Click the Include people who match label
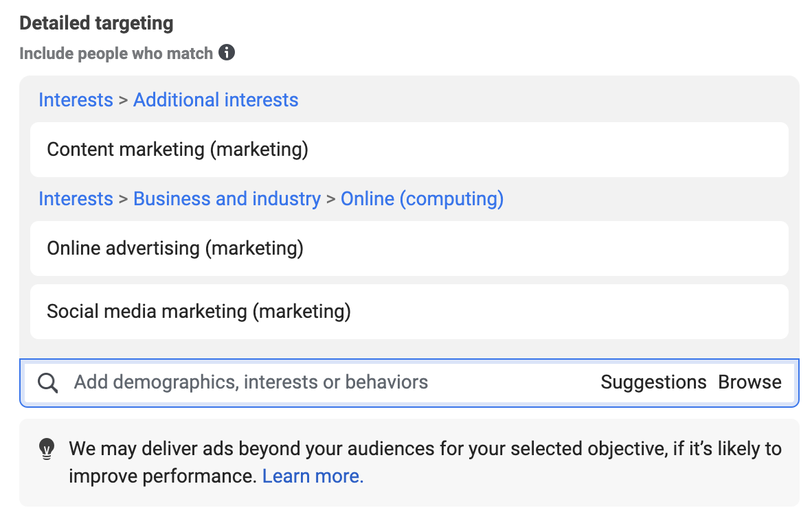The width and height of the screenshot is (812, 508). tap(116, 54)
